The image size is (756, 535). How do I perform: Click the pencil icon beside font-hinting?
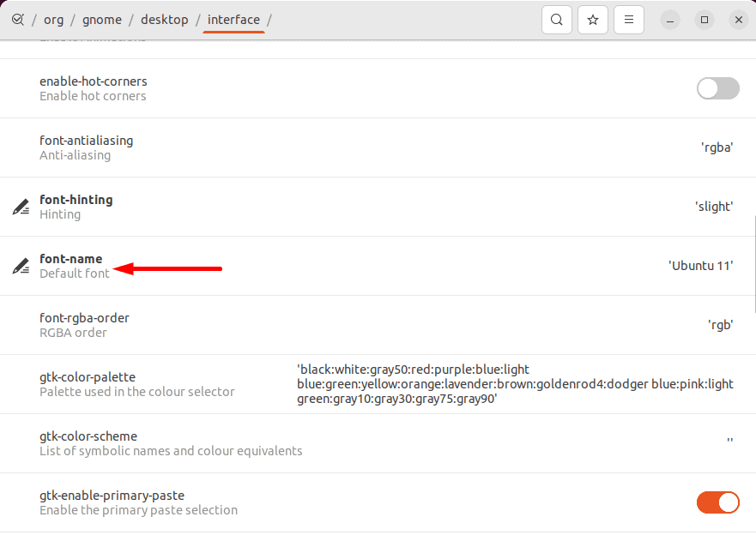pos(20,206)
